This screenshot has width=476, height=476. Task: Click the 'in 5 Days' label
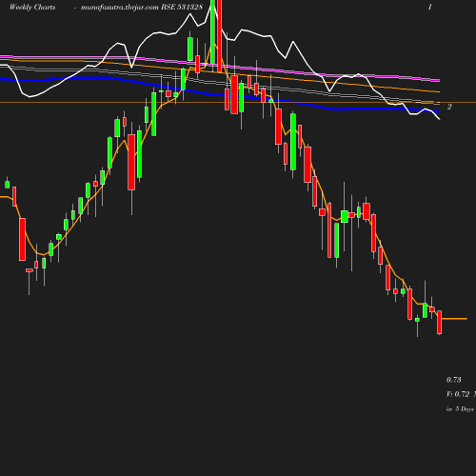460,409
